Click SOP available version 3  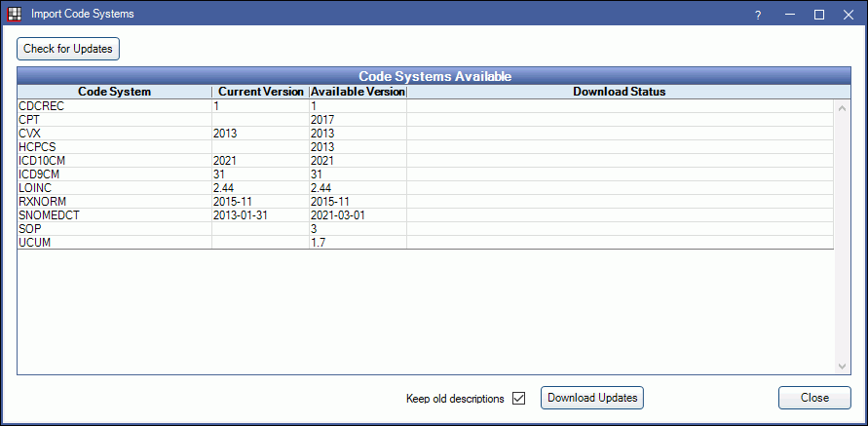coord(314,229)
